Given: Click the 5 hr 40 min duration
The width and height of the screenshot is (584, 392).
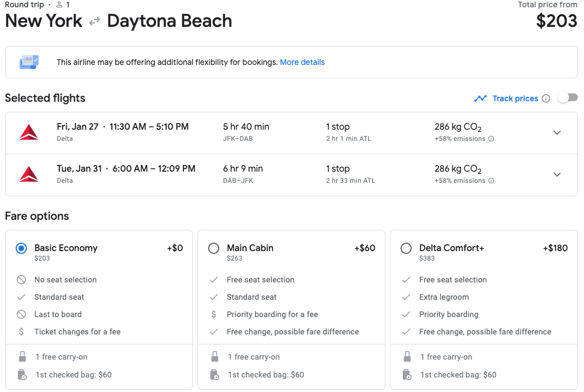Looking at the screenshot, I should pos(246,126).
